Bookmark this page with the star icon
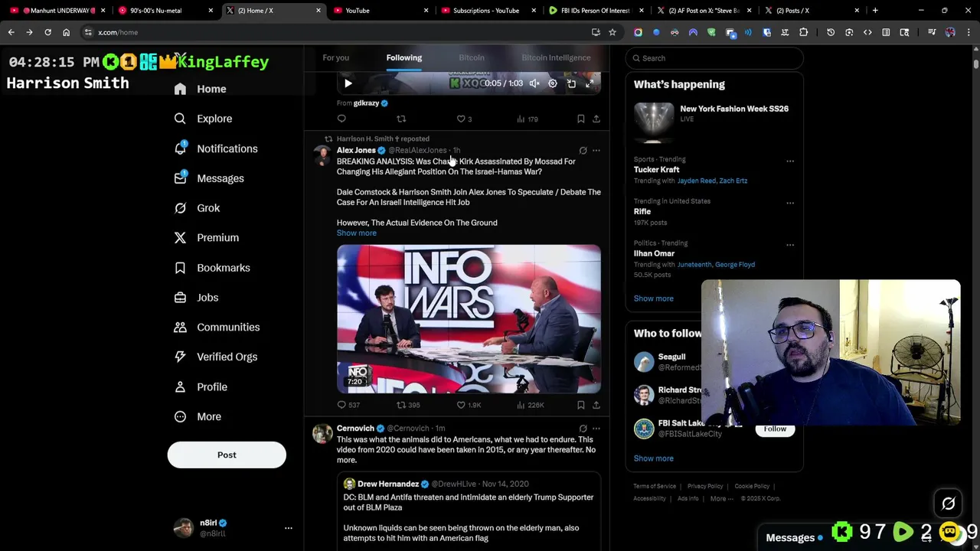 612,32
